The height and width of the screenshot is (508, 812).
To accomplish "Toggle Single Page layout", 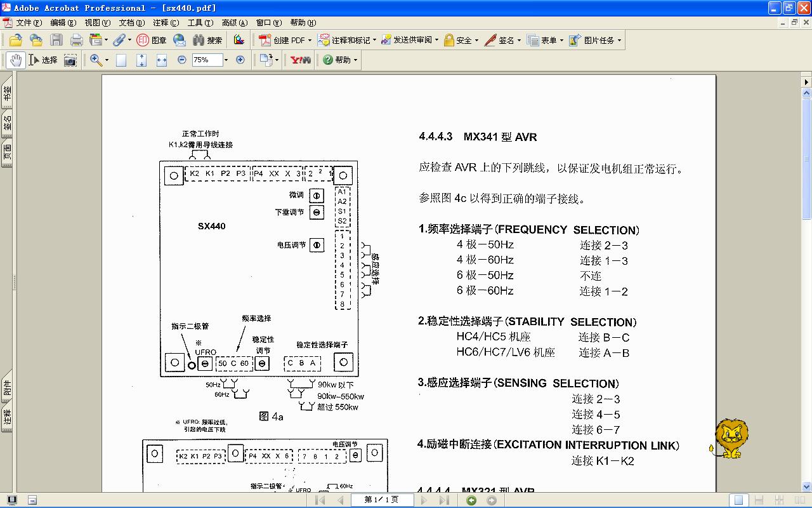I will [x=738, y=500].
